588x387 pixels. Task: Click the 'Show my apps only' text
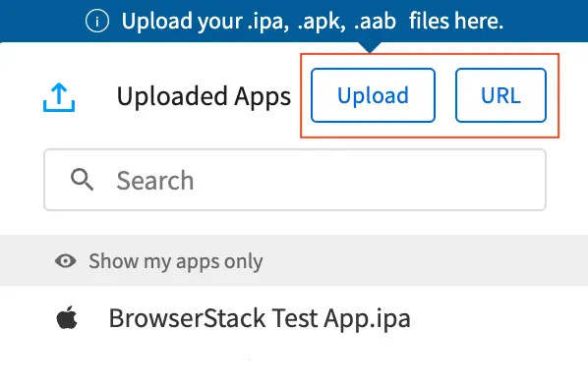tap(175, 261)
